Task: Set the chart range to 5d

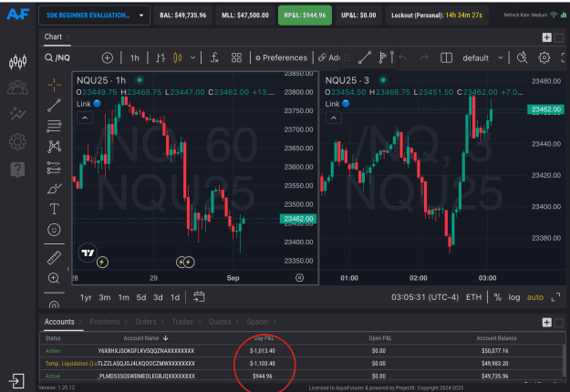Action: tap(141, 297)
